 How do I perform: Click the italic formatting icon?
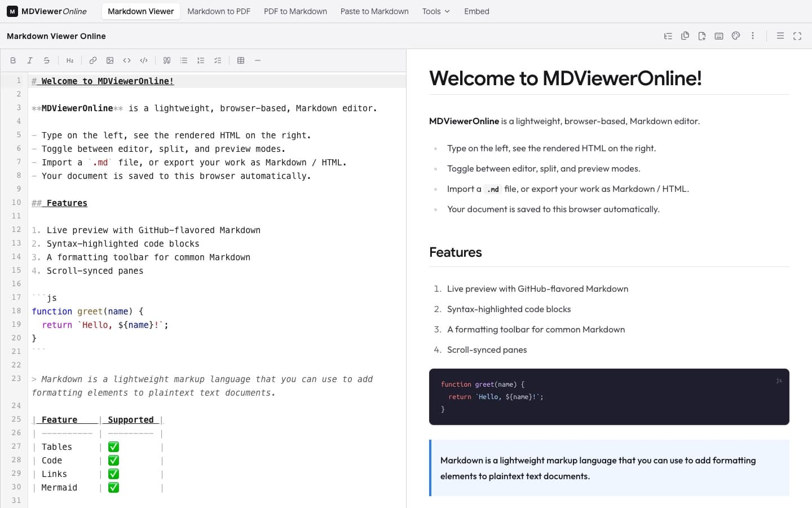[x=30, y=60]
